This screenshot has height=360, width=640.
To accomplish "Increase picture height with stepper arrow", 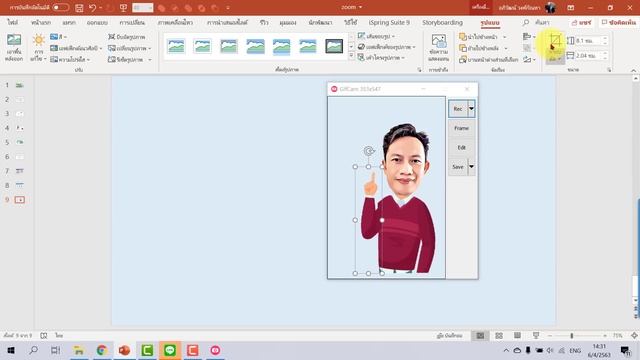I will (605, 39).
